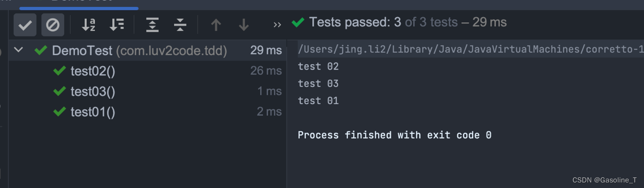Select test03() in the test tree
The image size is (644, 188).
coord(93,91)
